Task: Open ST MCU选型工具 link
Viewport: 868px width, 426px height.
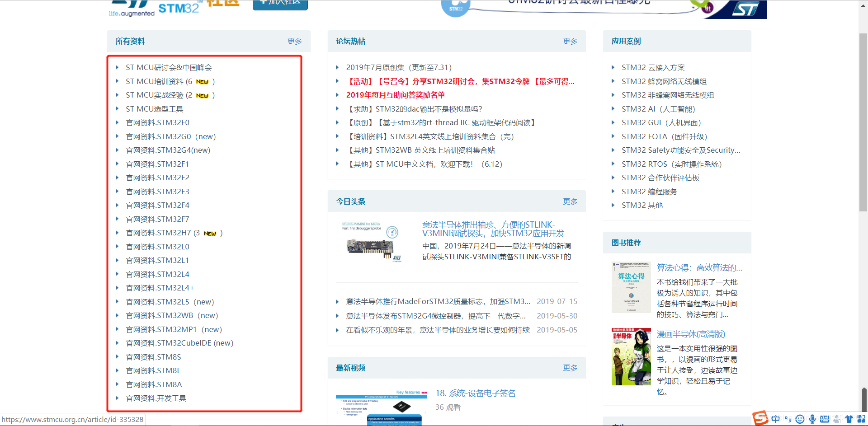Action: pyautogui.click(x=154, y=109)
